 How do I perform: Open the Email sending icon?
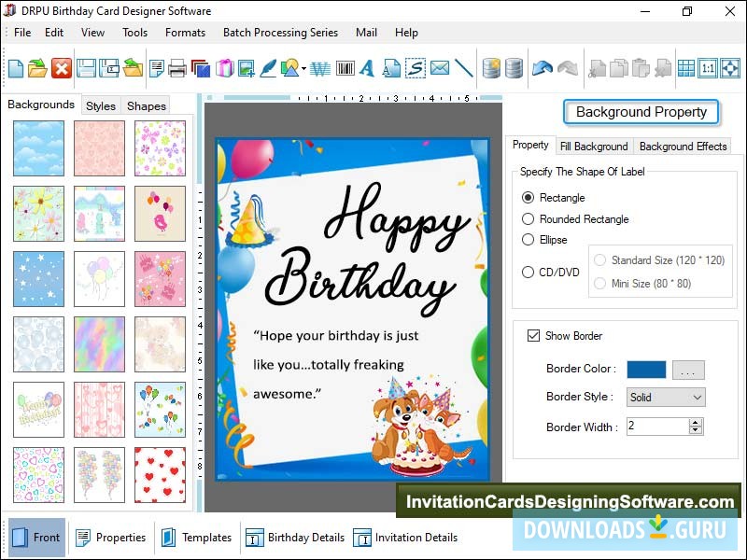(x=440, y=68)
